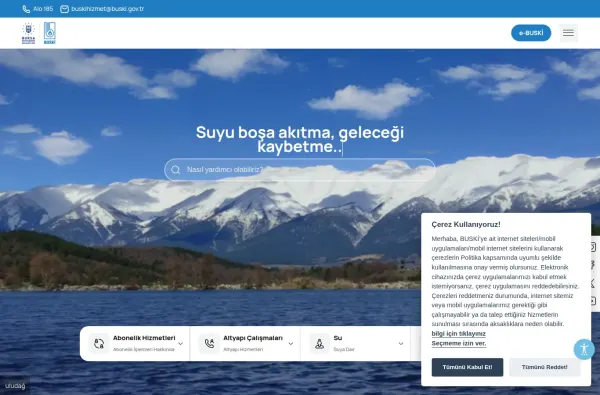This screenshot has width=600, height=395.
Task: Expand the Altyapı Çalışmaları chevron
Action: (x=291, y=344)
